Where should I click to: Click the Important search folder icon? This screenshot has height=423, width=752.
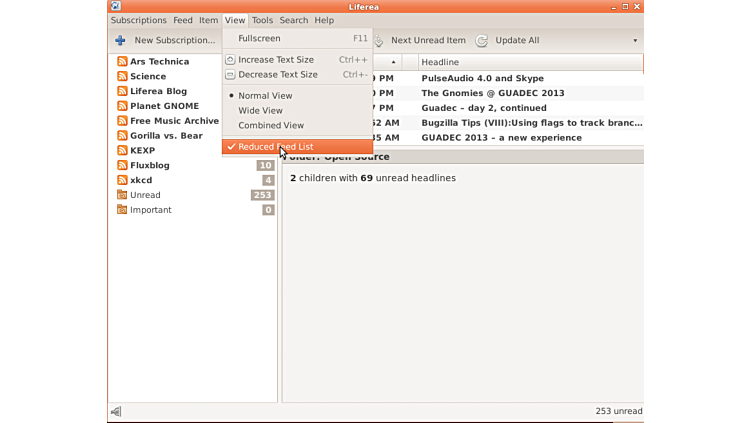click(122, 210)
